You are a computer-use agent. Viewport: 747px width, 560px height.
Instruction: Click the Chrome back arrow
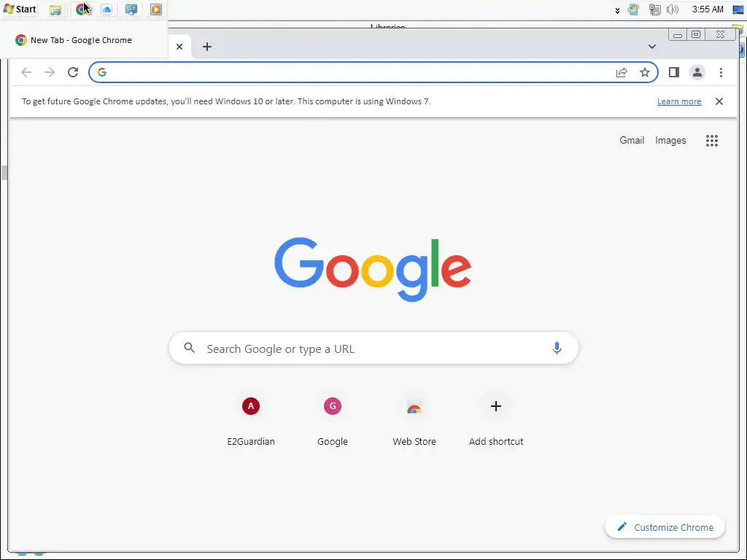coord(26,72)
